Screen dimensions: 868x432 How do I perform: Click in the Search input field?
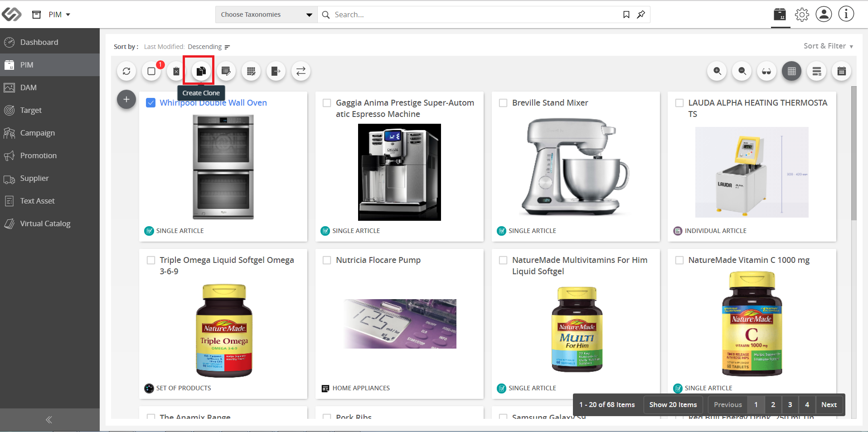pos(476,15)
